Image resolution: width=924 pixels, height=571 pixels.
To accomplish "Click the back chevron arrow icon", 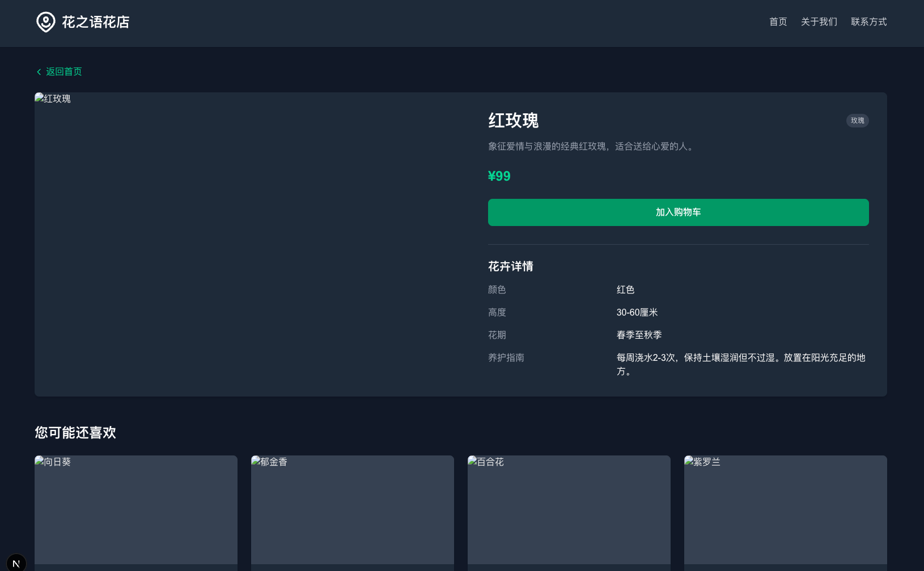I will (x=39, y=72).
